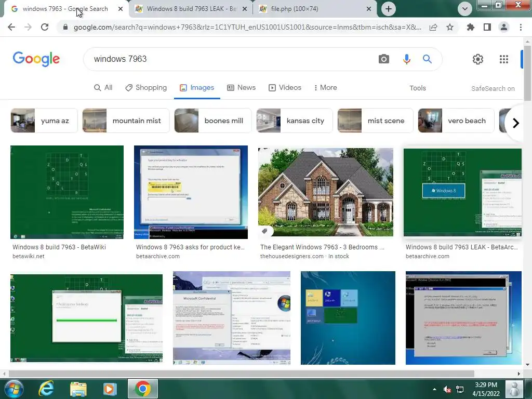Screen dimensions: 532x399
Task: Start voice search with microphone icon
Action: coord(406,59)
